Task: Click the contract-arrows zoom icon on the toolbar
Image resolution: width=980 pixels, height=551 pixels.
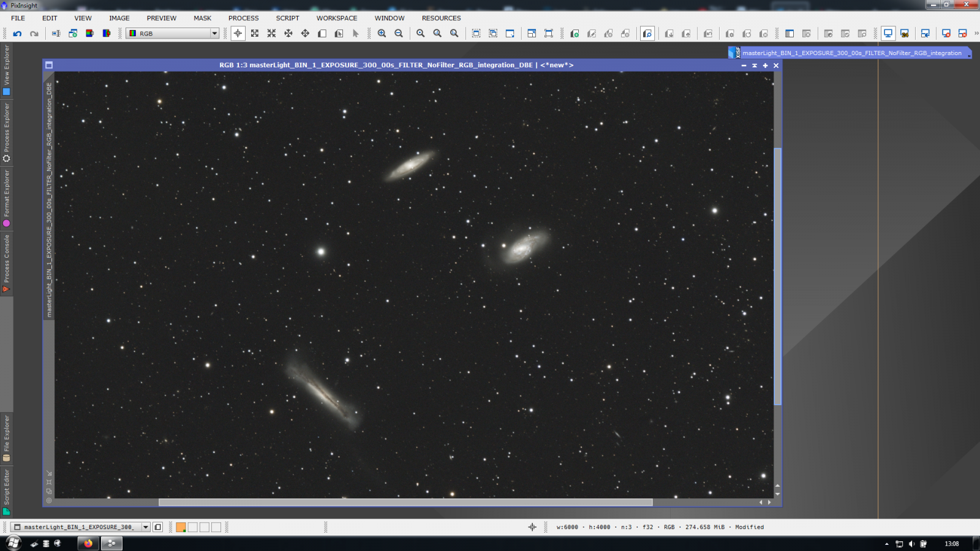Action: coord(271,34)
